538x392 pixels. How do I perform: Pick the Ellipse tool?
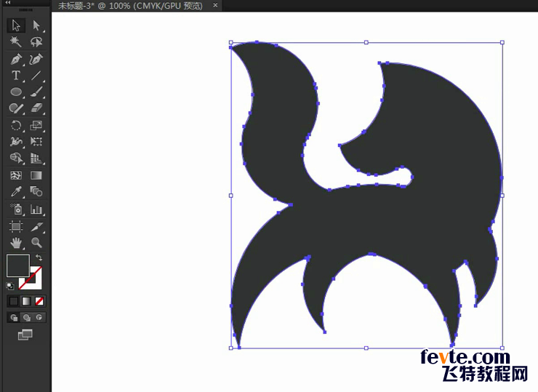click(15, 92)
